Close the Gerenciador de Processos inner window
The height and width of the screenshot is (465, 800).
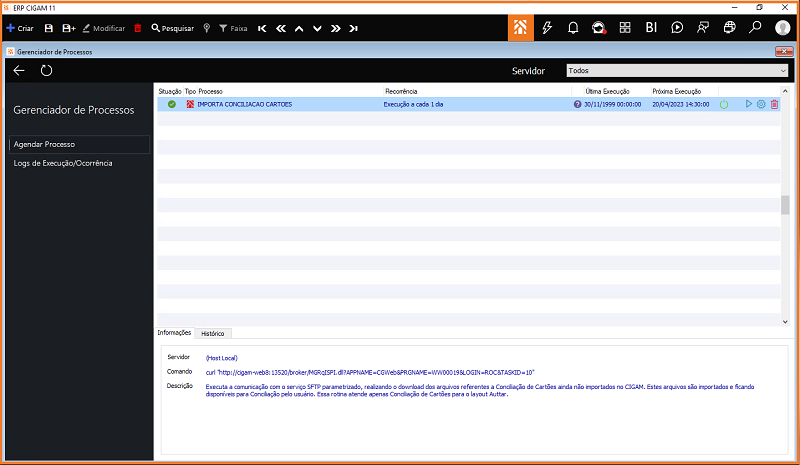coord(784,51)
